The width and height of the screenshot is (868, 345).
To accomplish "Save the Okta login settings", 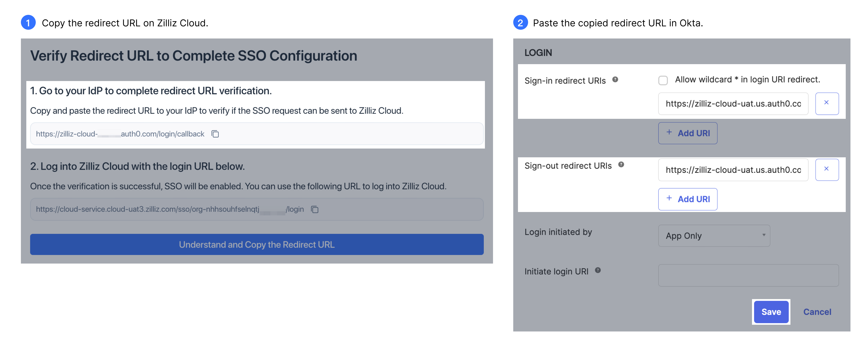I will click(x=771, y=312).
